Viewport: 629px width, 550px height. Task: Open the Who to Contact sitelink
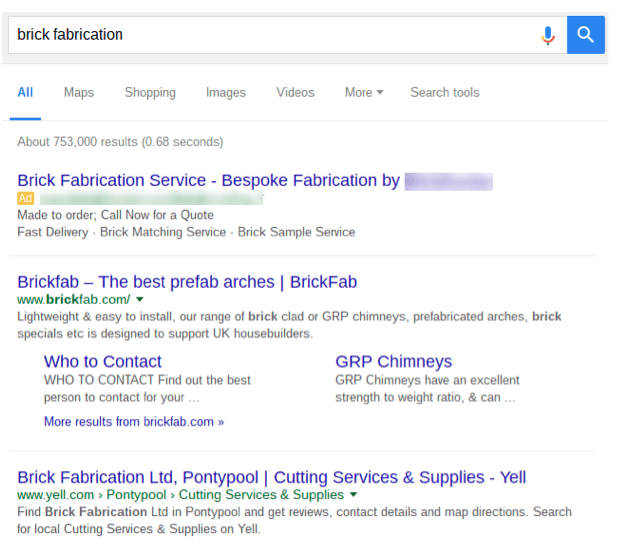tap(102, 362)
